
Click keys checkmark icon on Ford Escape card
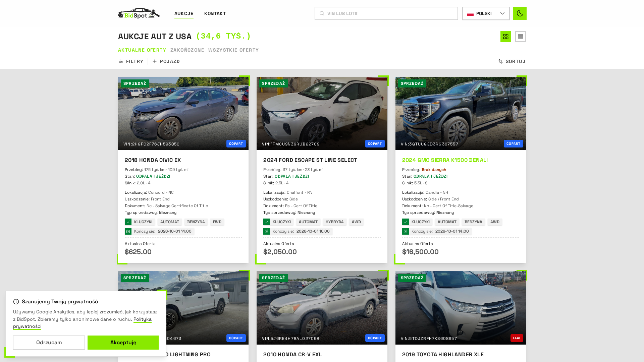pos(267,222)
